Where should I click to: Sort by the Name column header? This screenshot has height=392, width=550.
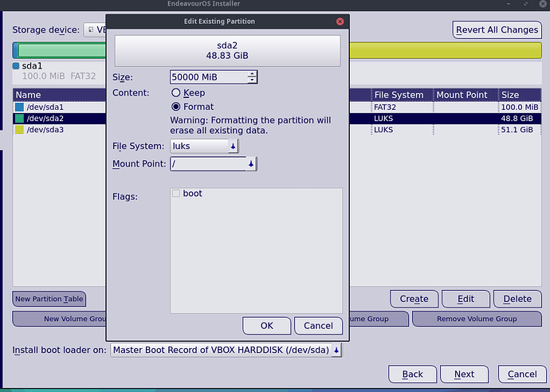point(60,95)
